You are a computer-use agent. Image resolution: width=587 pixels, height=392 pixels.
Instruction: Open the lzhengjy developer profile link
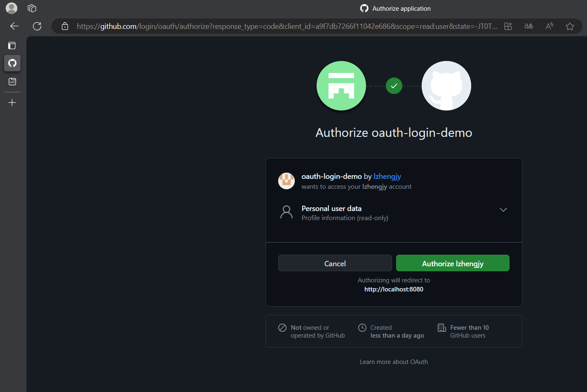[387, 176]
